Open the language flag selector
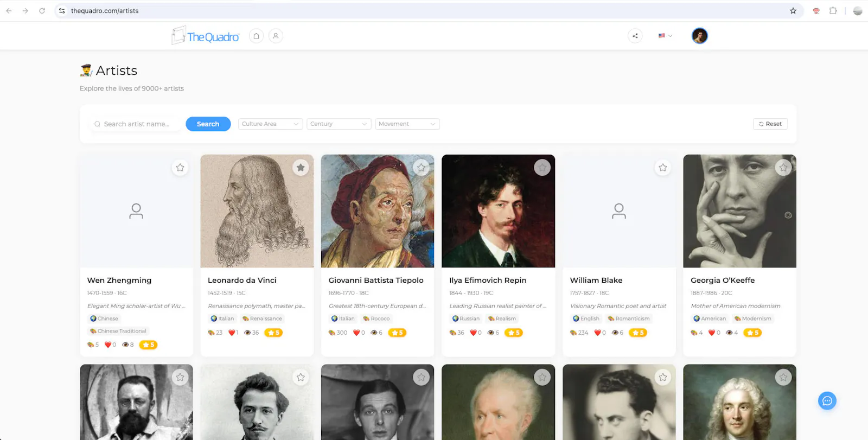Screen dimensions: 868x440 click(x=665, y=36)
